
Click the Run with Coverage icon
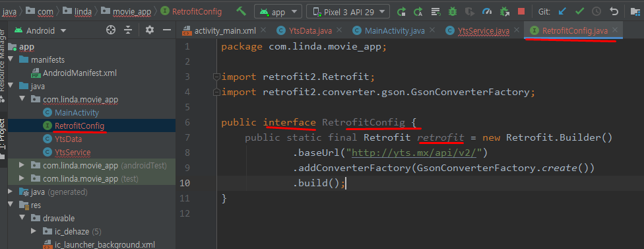(469, 11)
